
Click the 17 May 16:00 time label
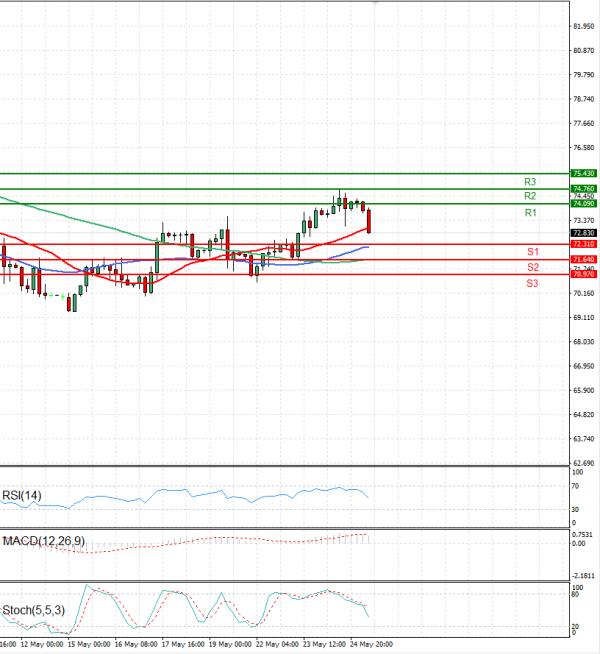point(183,644)
